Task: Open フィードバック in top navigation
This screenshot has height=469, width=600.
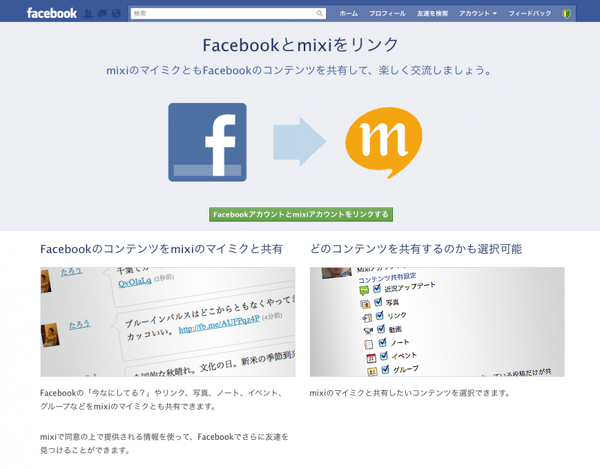Action: pyautogui.click(x=530, y=13)
